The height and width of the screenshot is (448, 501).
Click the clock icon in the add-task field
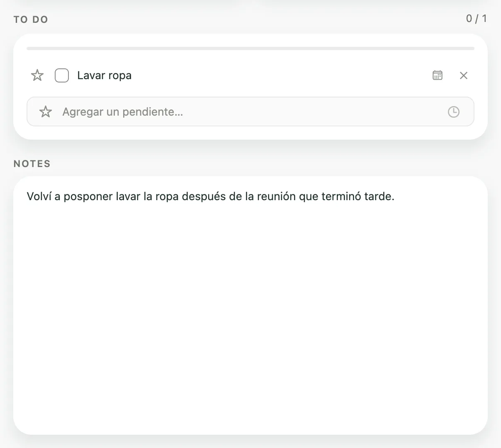pos(454,112)
